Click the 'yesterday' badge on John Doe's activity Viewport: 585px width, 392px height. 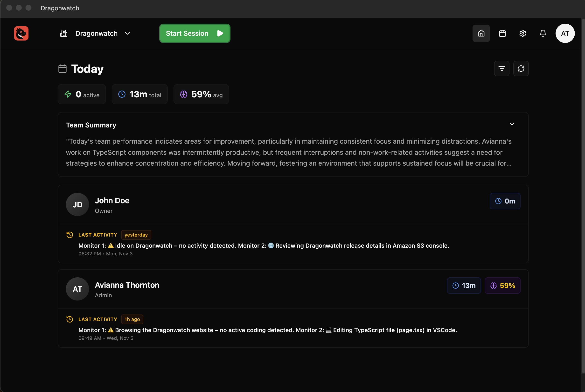(x=136, y=235)
